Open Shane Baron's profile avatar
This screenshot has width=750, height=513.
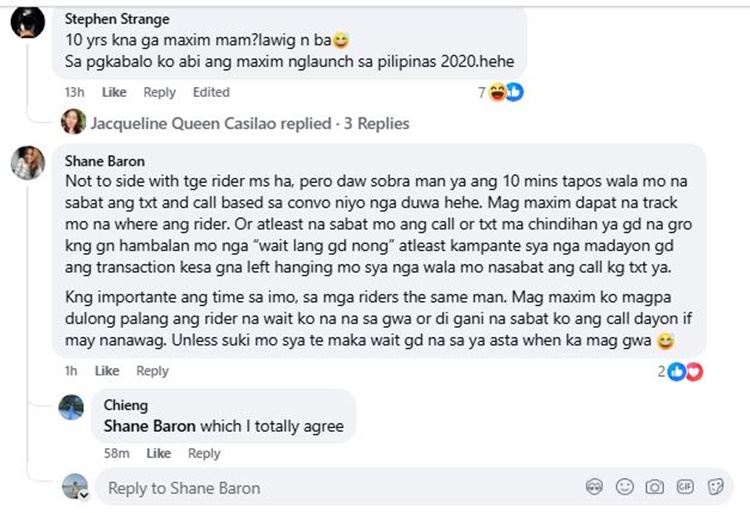point(27,163)
